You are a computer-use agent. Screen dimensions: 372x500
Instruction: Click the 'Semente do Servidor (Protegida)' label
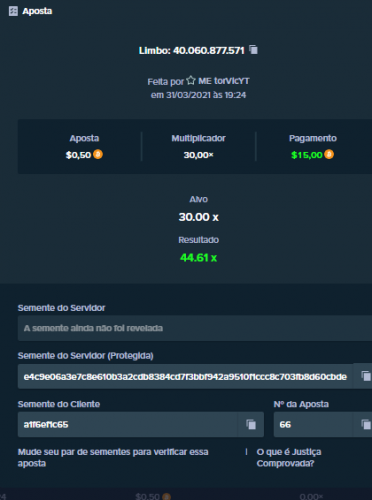[x=86, y=356]
